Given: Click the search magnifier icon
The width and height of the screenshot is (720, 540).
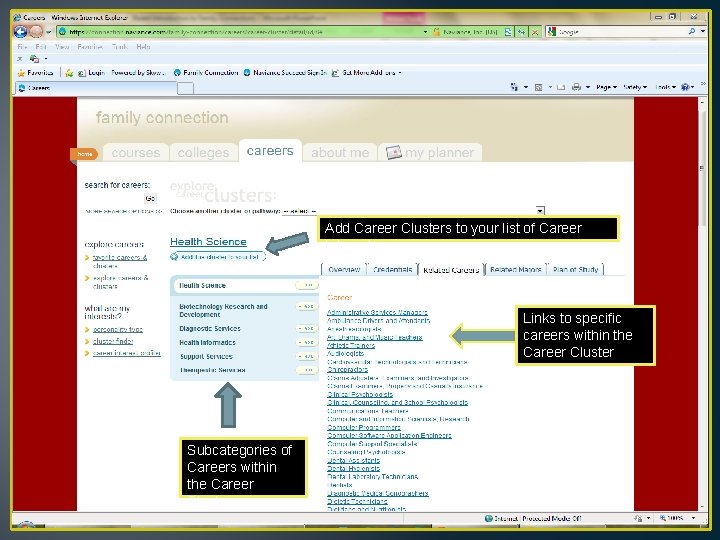Looking at the screenshot, I should (692, 32).
